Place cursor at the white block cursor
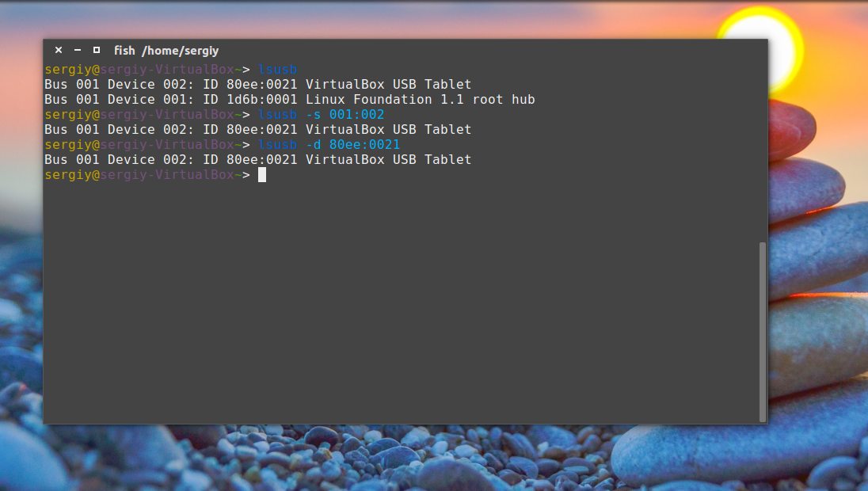The height and width of the screenshot is (491, 868). (x=262, y=175)
